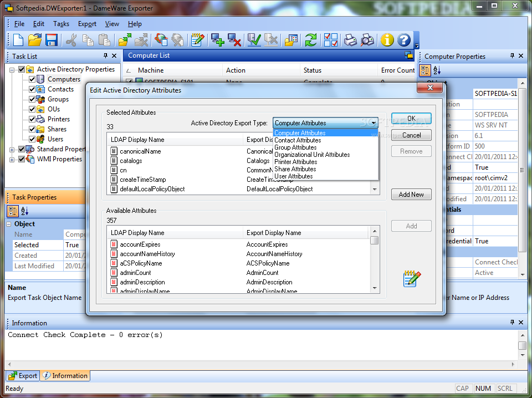
Task: Click the Paste clipboard toolbar icon
Action: click(x=104, y=40)
